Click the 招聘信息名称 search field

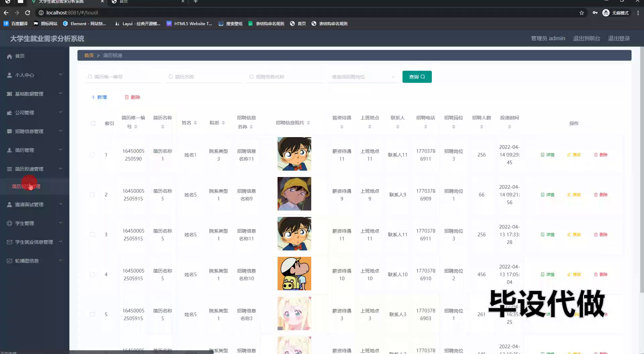click(285, 77)
